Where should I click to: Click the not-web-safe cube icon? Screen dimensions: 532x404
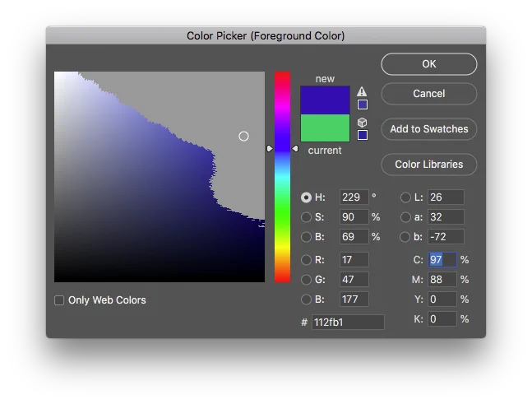tap(363, 123)
